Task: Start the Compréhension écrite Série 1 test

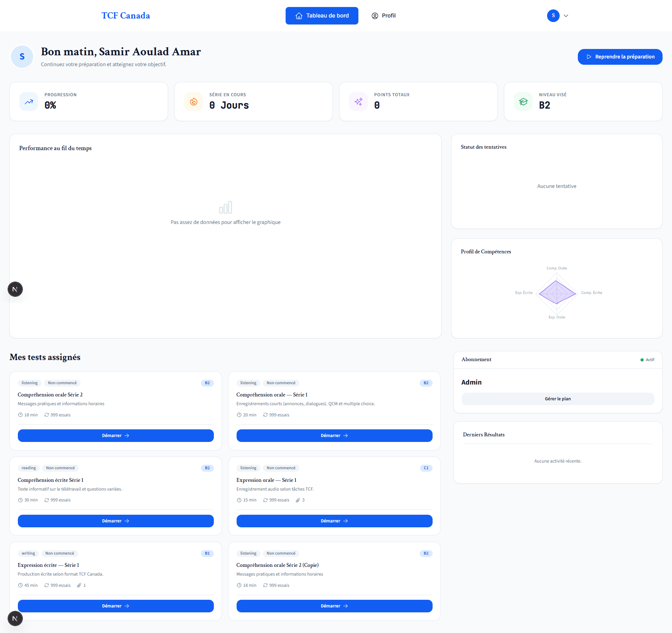Action: [x=116, y=521]
